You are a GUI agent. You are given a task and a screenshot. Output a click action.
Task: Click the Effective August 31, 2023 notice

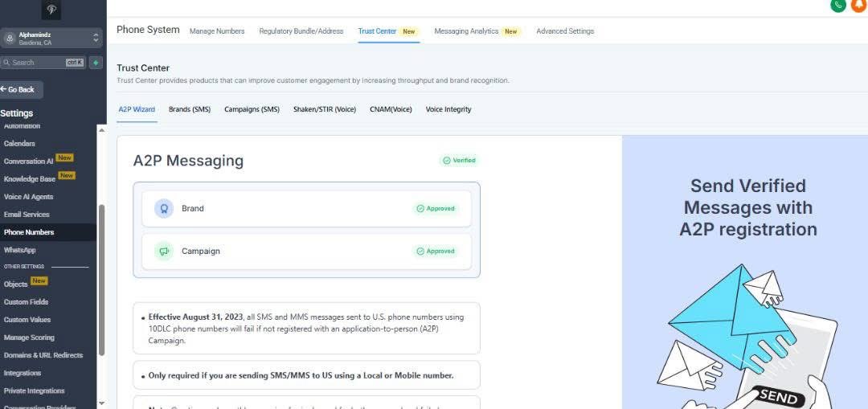click(x=307, y=329)
